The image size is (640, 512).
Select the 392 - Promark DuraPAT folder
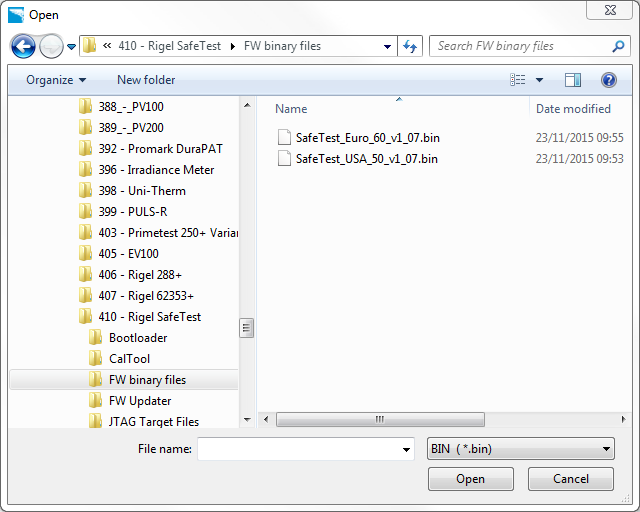coord(160,149)
